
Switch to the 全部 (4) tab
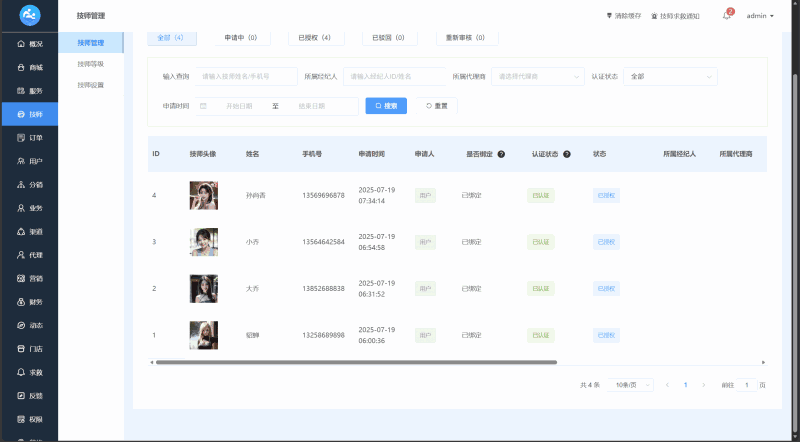pos(172,38)
